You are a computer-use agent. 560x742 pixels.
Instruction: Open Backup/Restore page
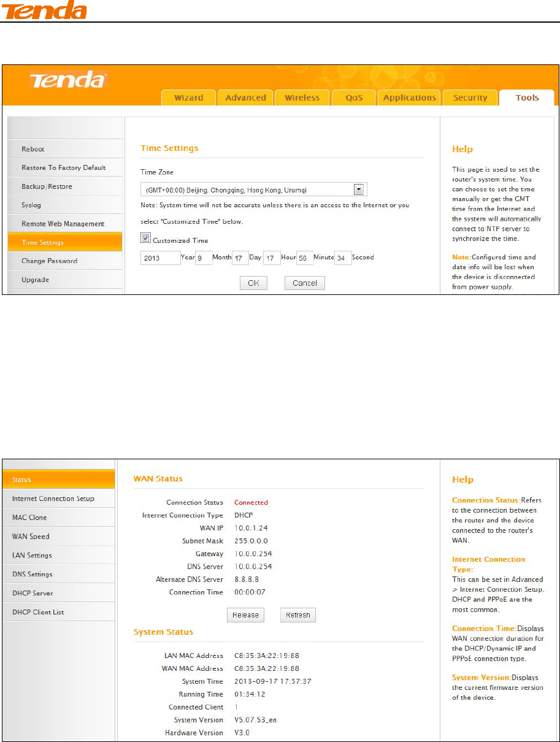coord(65,186)
